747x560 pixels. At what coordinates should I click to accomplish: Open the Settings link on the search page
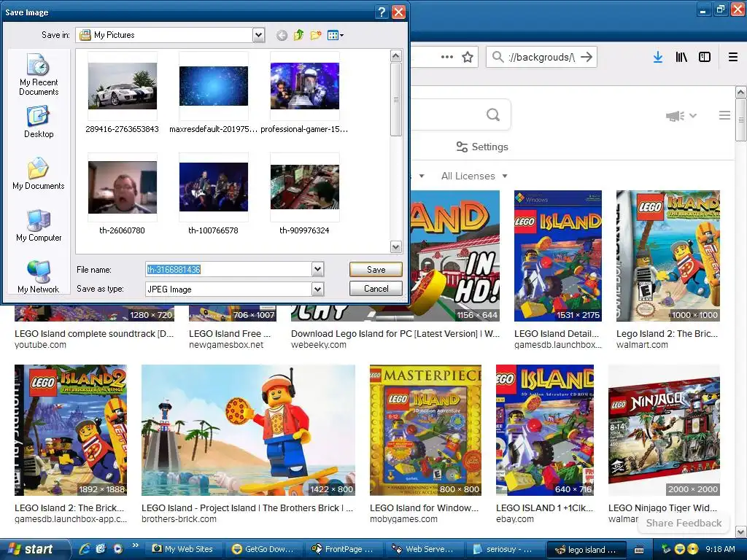(x=482, y=147)
